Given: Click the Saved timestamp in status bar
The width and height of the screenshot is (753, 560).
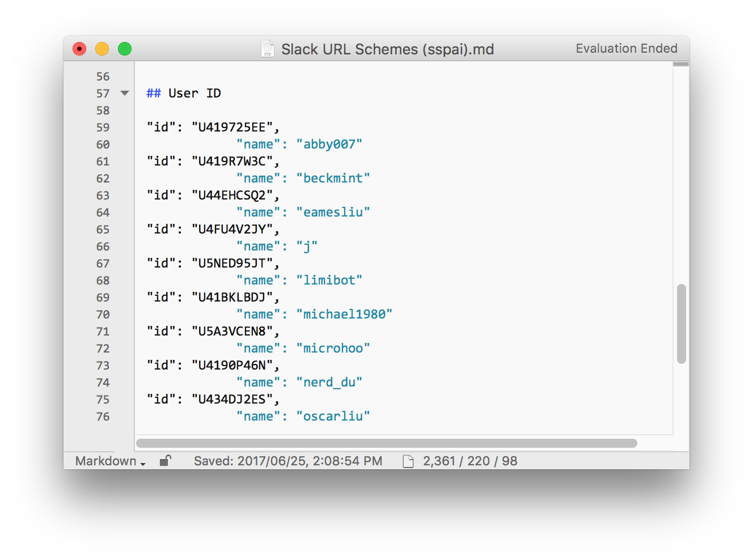Looking at the screenshot, I should point(287,461).
